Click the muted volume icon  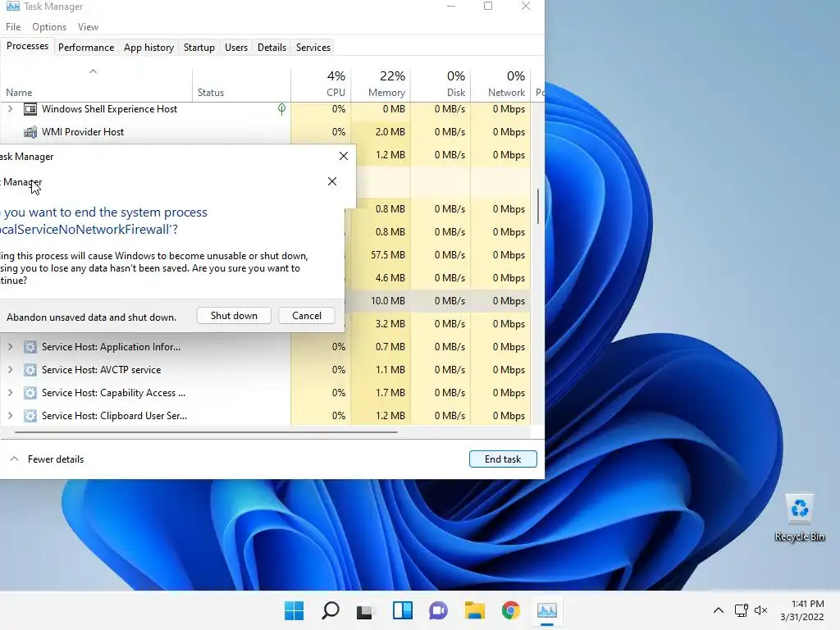click(760, 610)
